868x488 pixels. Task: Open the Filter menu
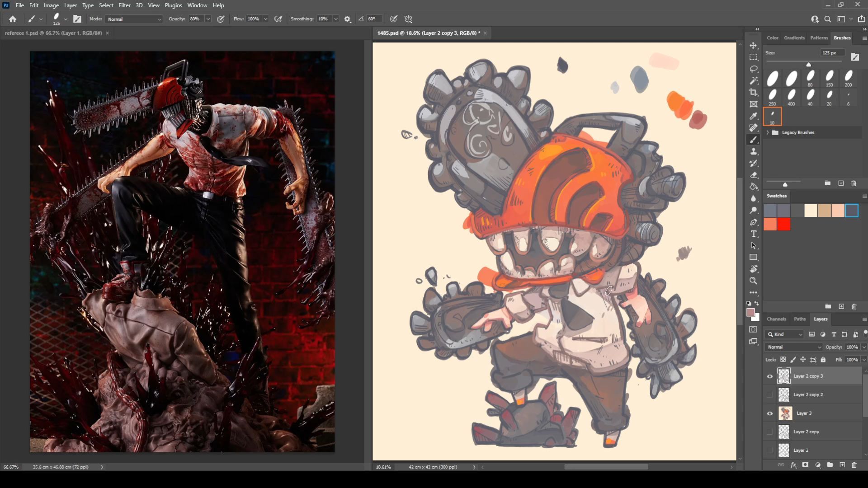point(124,5)
